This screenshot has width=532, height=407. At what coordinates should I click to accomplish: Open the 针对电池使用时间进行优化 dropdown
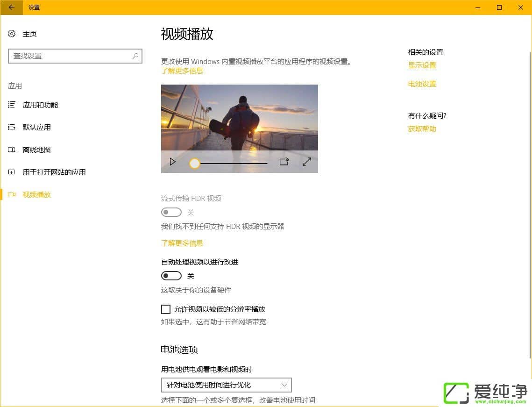click(226, 385)
